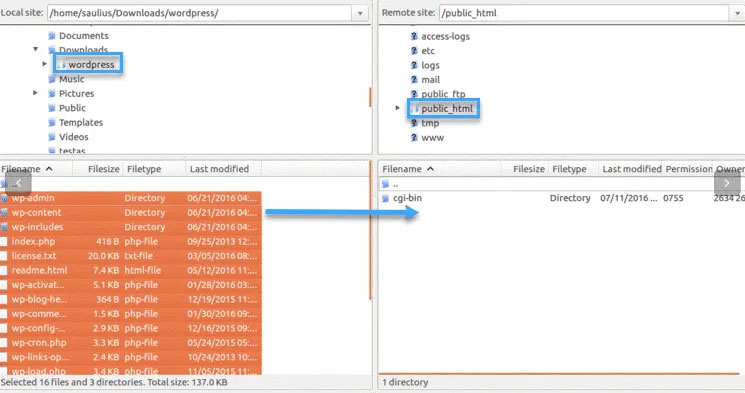The image size is (745, 393).
Task: Select the wp-config-... file row
Action: (131, 328)
